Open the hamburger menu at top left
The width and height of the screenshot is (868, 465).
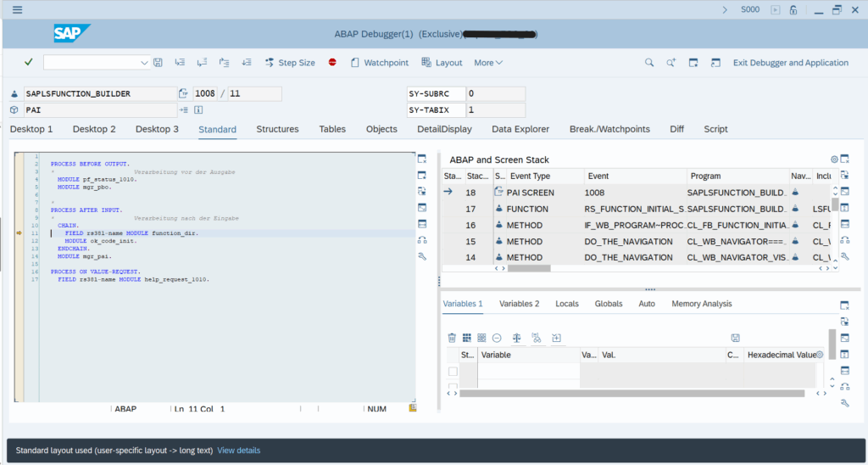pos(18,9)
